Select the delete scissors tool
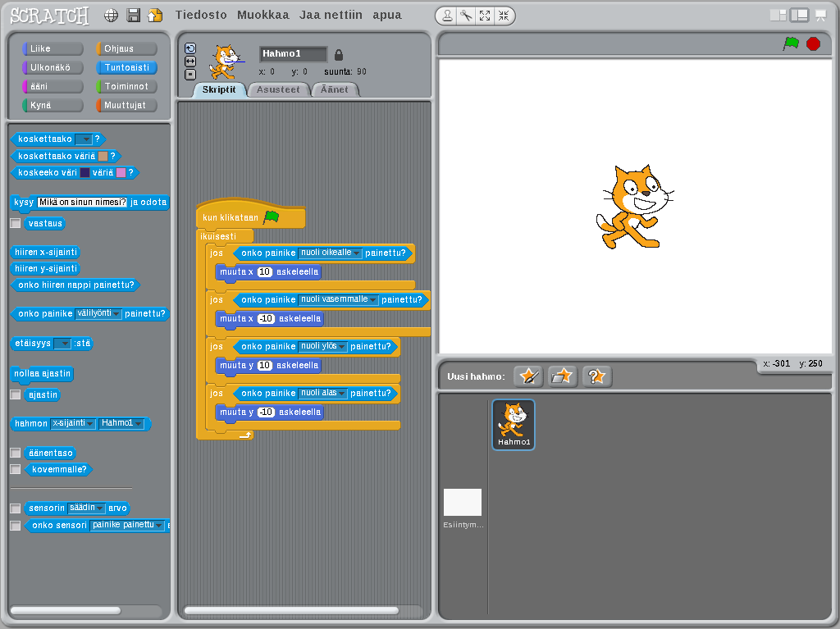Screen dimensions: 840x629 pos(466,16)
